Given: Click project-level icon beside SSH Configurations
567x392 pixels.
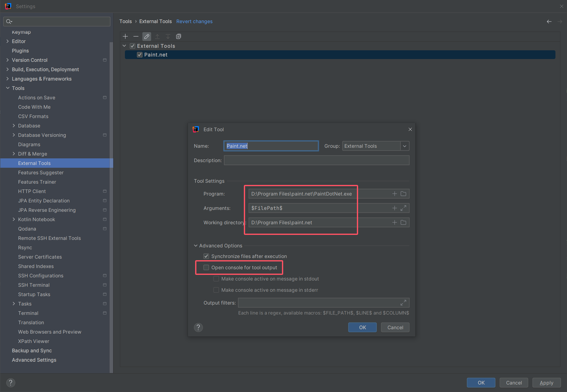Looking at the screenshot, I should pos(105,275).
